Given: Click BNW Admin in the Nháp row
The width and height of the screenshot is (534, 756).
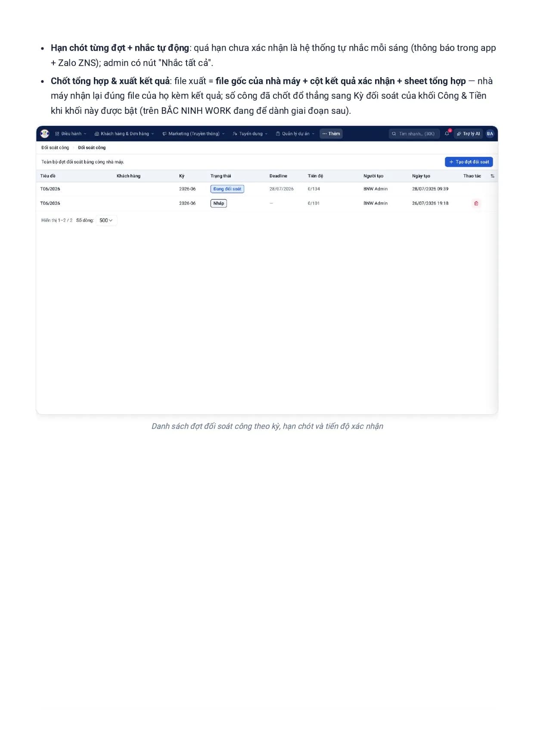Looking at the screenshot, I should (376, 203).
